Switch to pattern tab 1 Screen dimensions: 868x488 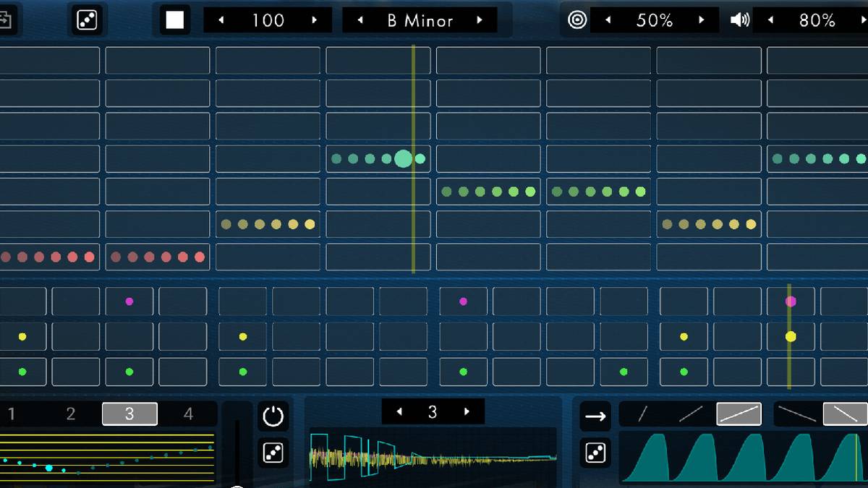(x=12, y=414)
